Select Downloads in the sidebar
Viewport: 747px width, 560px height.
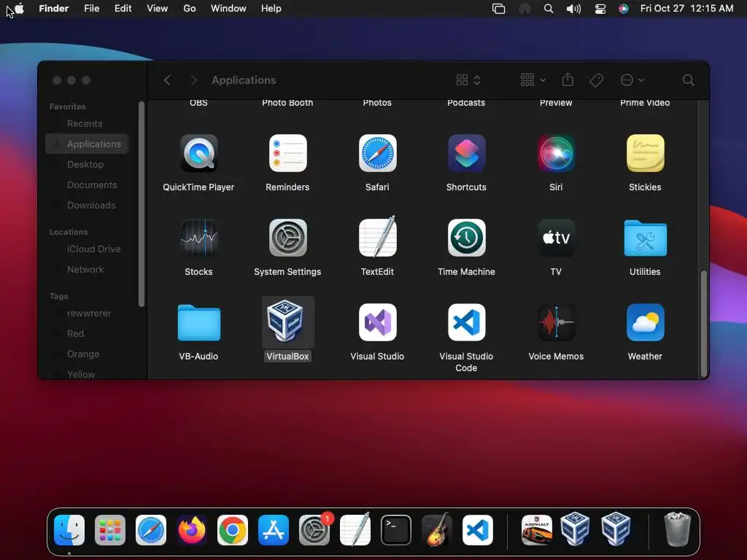(x=88, y=205)
